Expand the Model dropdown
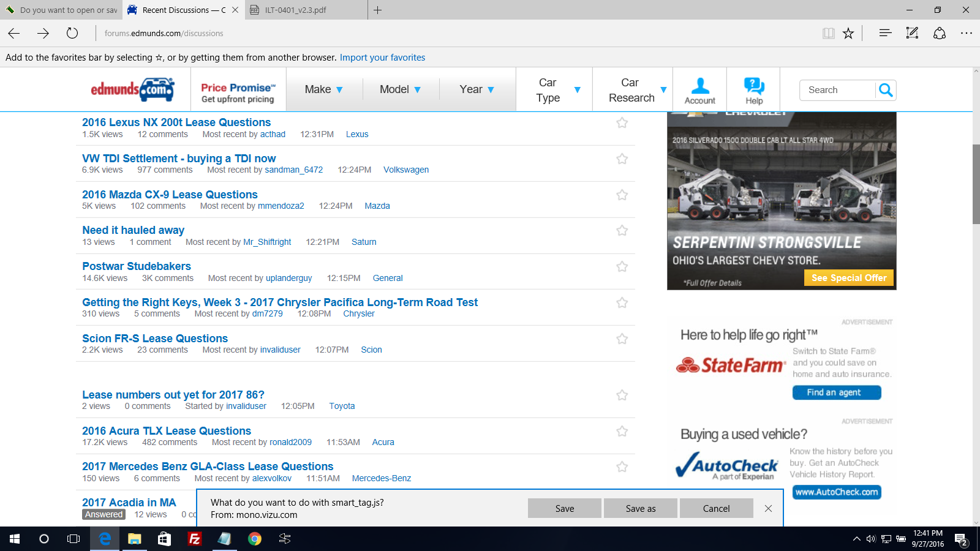980x551 pixels. [x=401, y=89]
